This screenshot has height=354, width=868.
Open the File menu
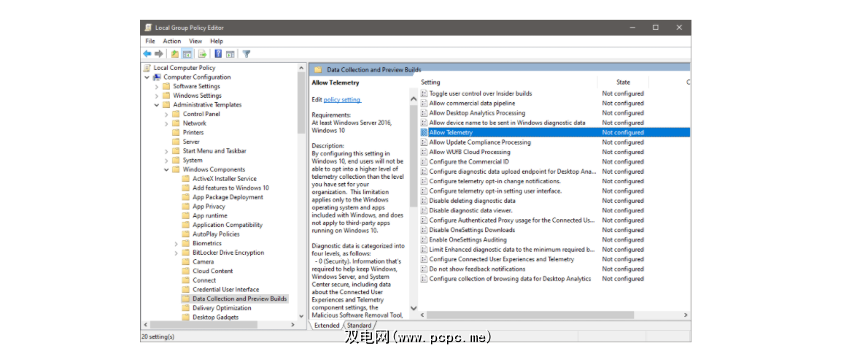click(x=150, y=41)
